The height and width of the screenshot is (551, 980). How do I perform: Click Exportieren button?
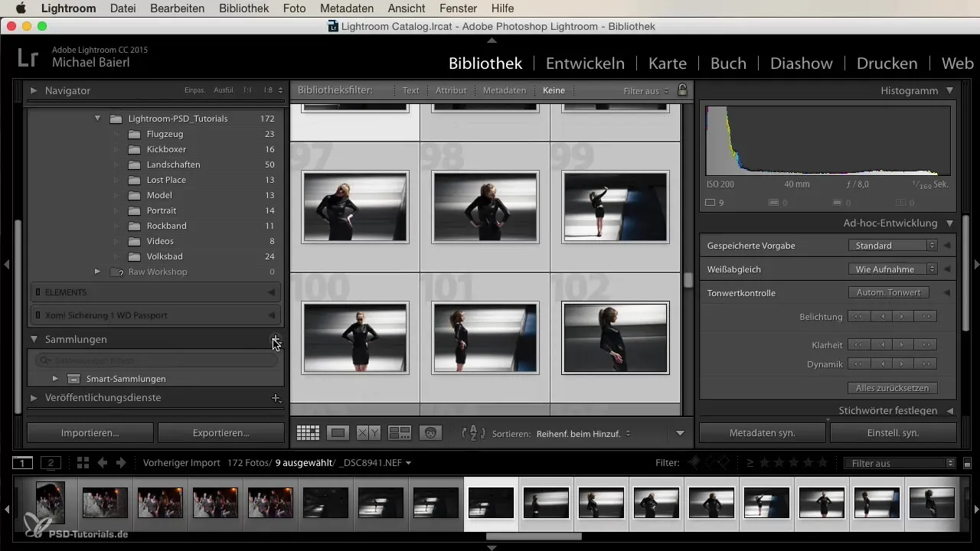pos(220,432)
